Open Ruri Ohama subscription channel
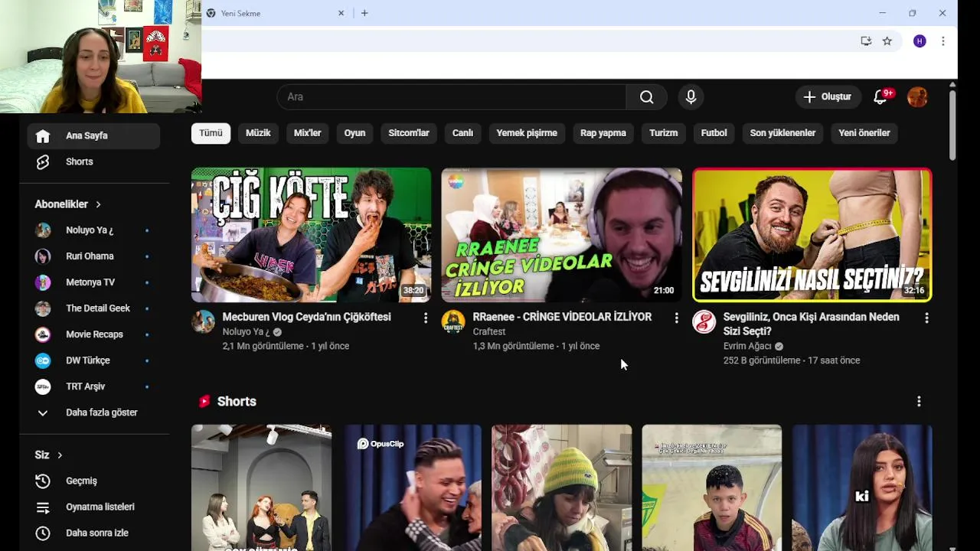980x551 pixels. (x=93, y=256)
